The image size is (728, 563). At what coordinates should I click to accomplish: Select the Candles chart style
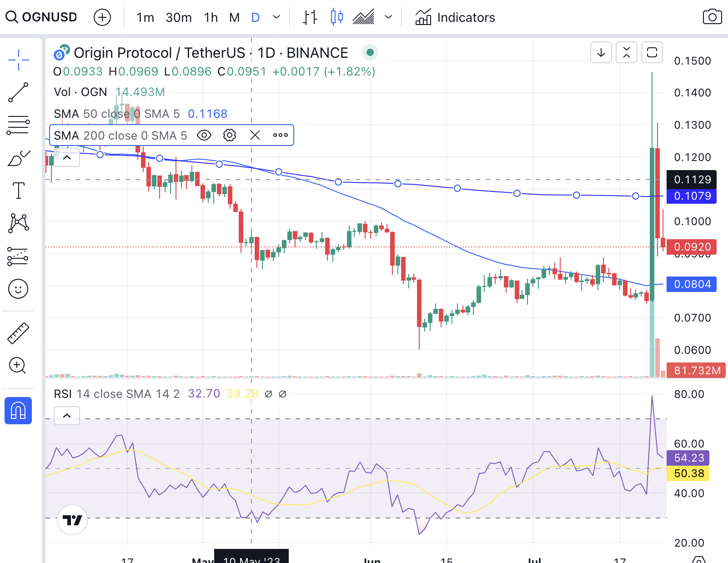tap(336, 17)
